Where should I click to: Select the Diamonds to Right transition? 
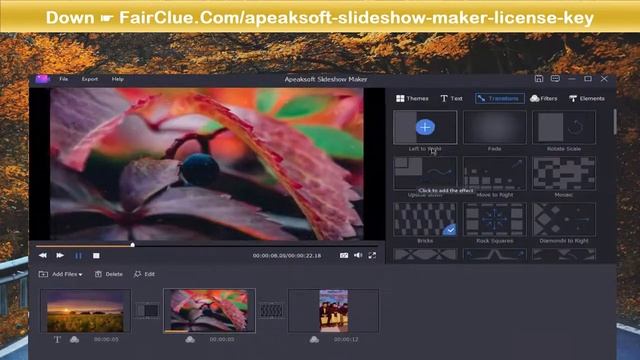pyautogui.click(x=564, y=220)
